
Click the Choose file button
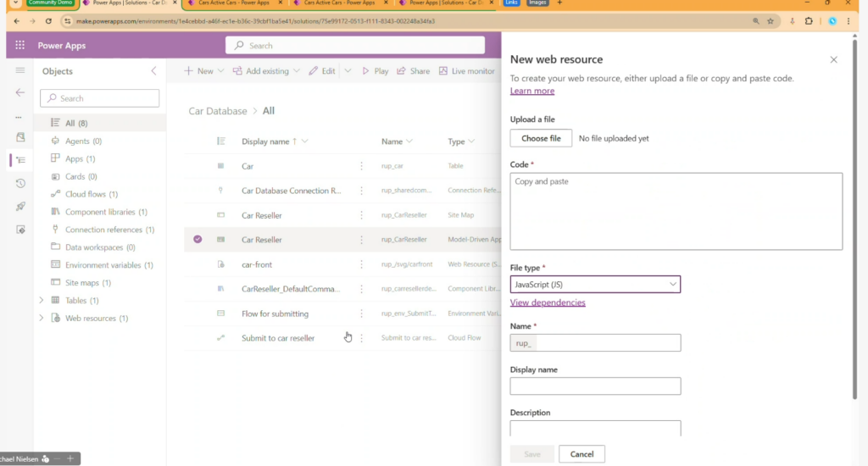540,138
